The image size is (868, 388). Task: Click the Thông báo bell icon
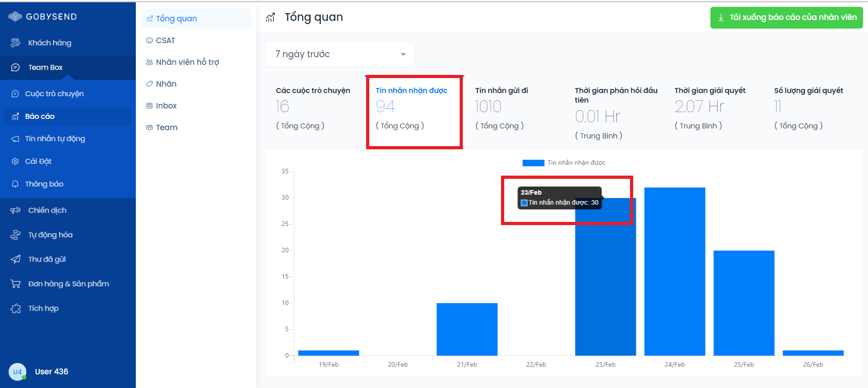tap(15, 184)
